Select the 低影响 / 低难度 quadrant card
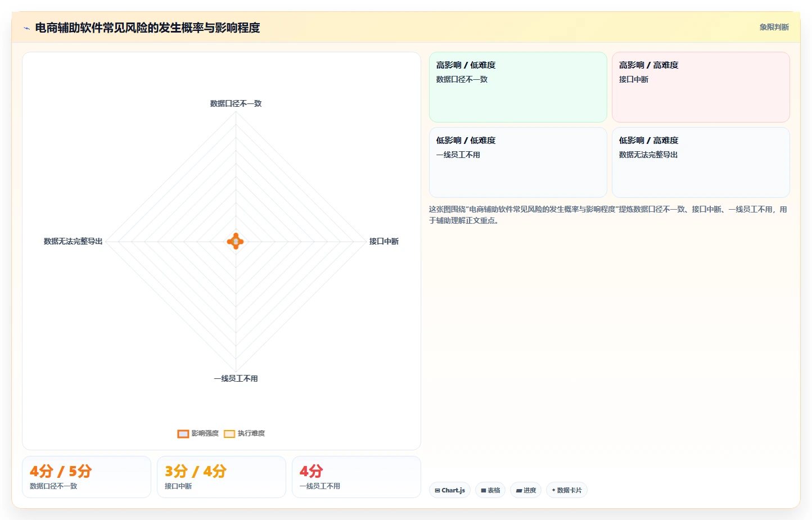This screenshot has width=812, height=520. tap(518, 162)
